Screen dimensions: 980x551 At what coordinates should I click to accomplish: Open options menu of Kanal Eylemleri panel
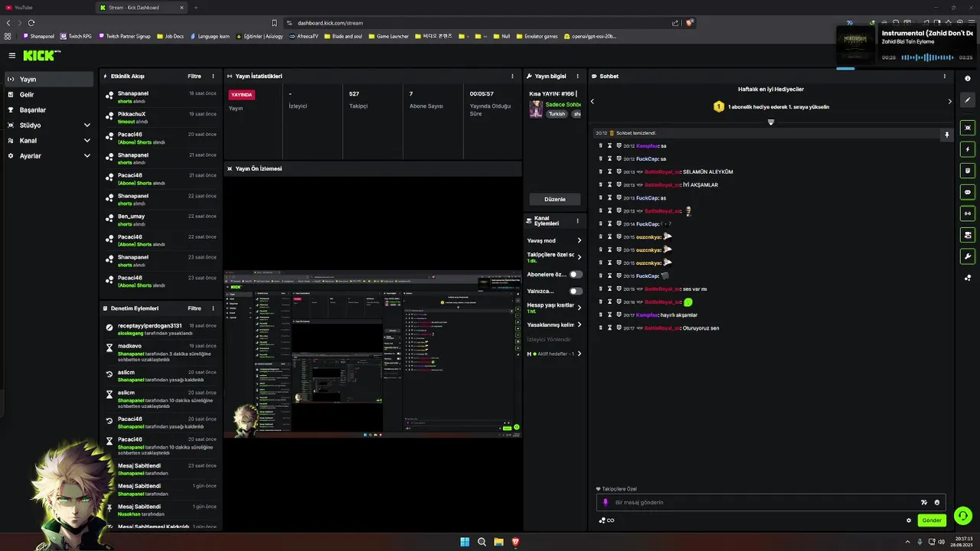click(x=579, y=220)
